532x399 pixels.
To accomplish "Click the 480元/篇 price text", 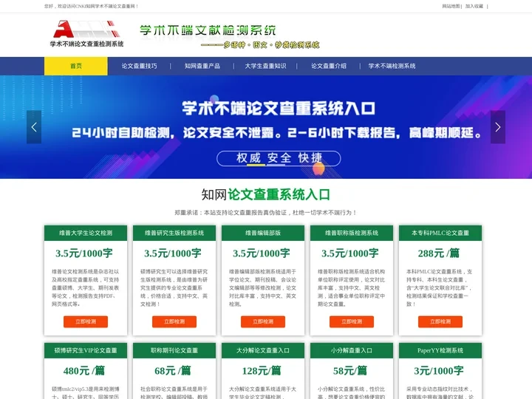I will point(84,370).
